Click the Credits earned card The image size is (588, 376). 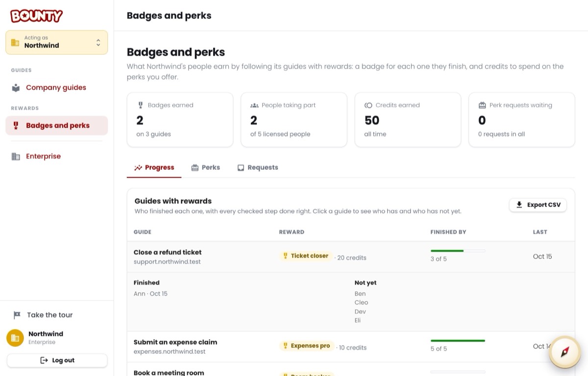point(408,120)
